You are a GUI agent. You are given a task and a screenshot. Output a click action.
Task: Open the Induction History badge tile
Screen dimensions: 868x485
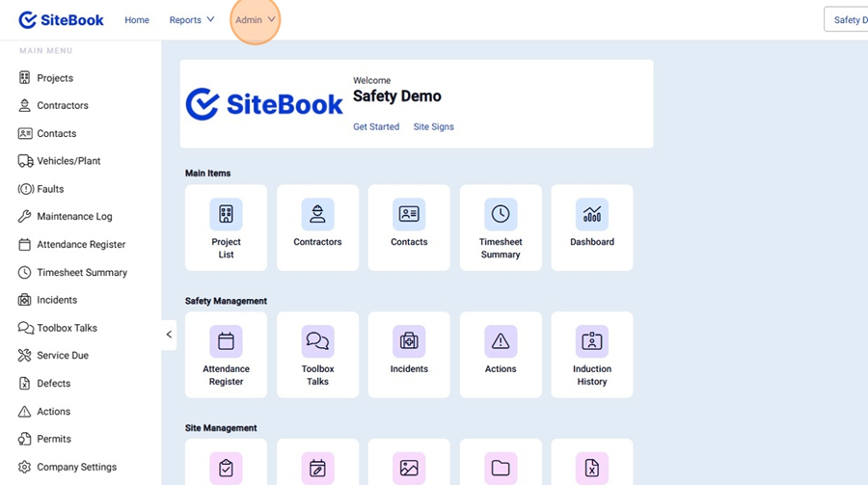(x=591, y=341)
